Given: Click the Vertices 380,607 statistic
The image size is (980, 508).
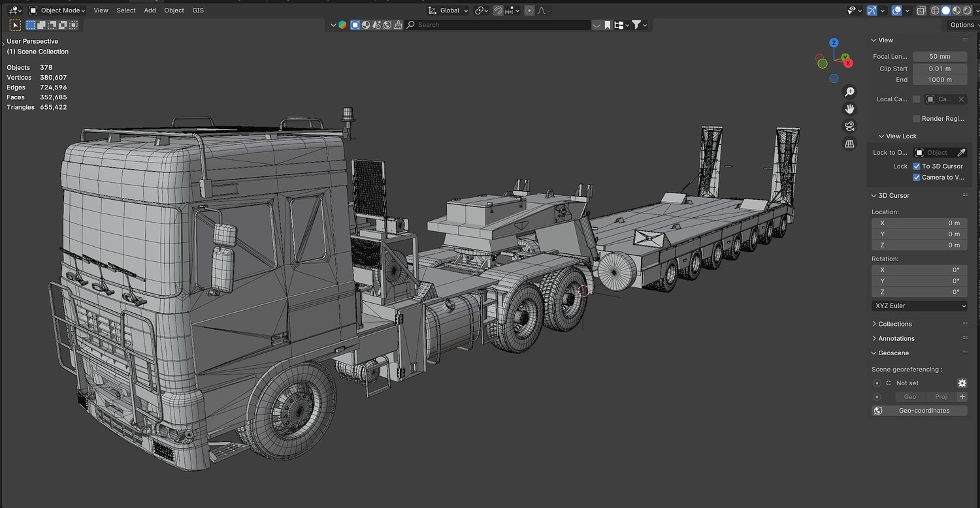Looking at the screenshot, I should (x=37, y=78).
